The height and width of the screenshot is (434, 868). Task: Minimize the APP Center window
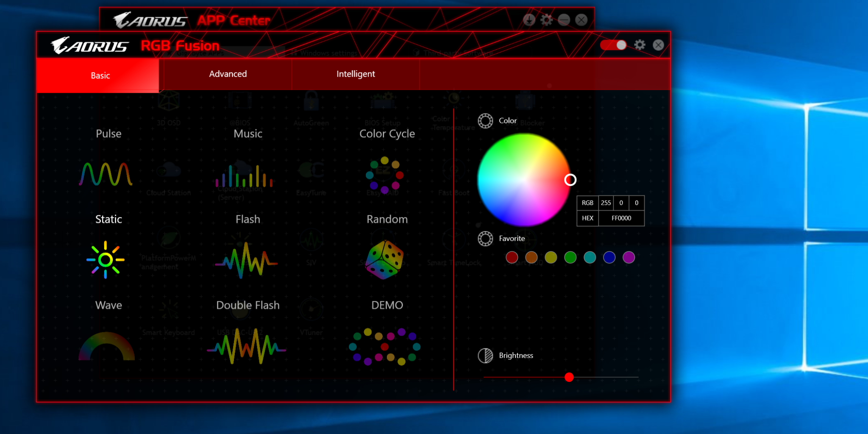pos(564,20)
